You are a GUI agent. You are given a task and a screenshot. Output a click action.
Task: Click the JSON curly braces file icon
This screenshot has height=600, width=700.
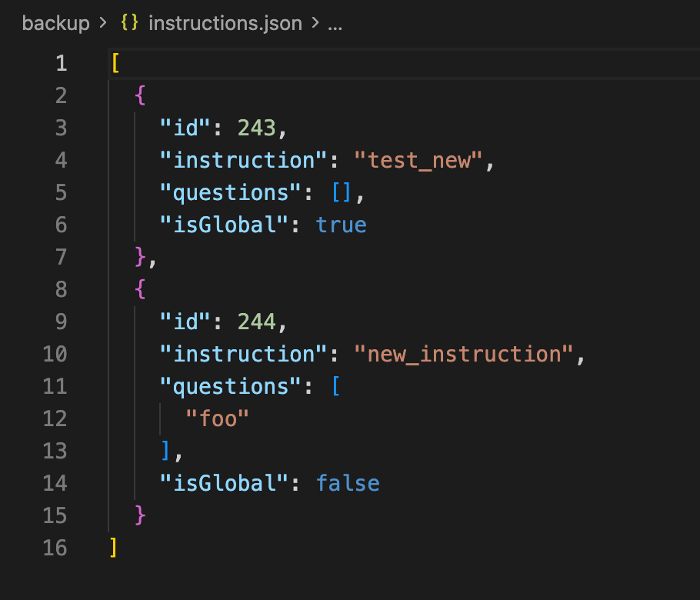coord(130,23)
